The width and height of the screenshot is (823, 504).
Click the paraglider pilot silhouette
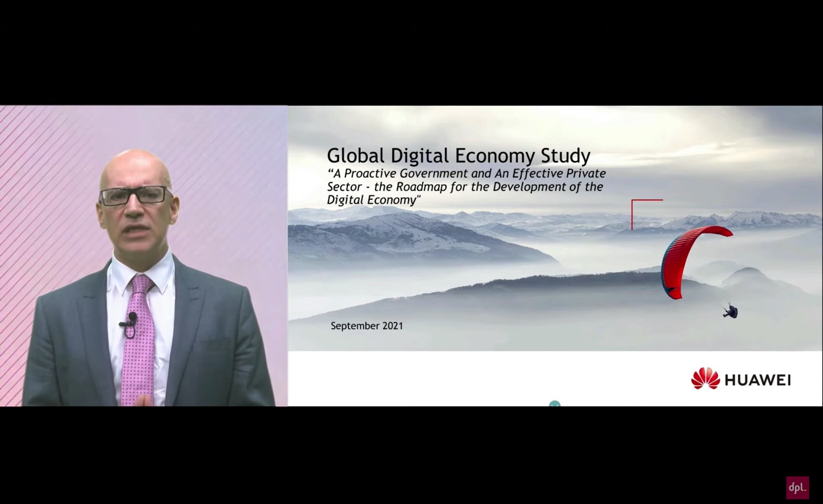(730, 311)
